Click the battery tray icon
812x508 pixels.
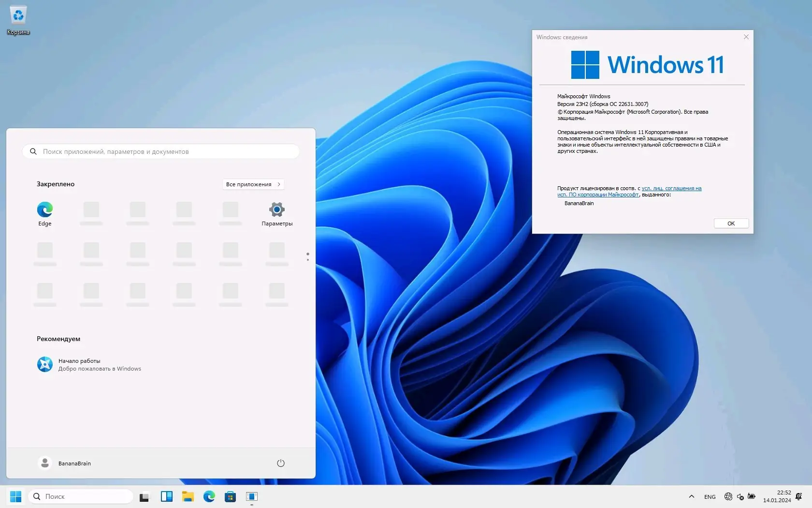coord(752,496)
